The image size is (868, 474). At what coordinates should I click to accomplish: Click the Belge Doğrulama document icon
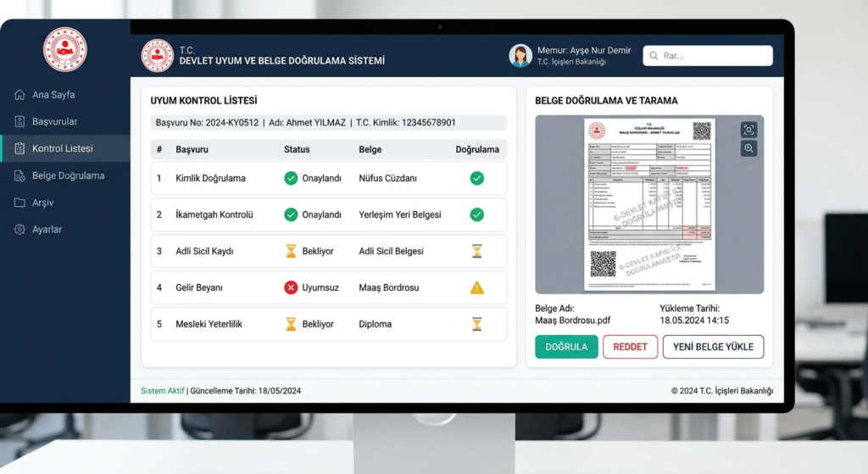(19, 176)
